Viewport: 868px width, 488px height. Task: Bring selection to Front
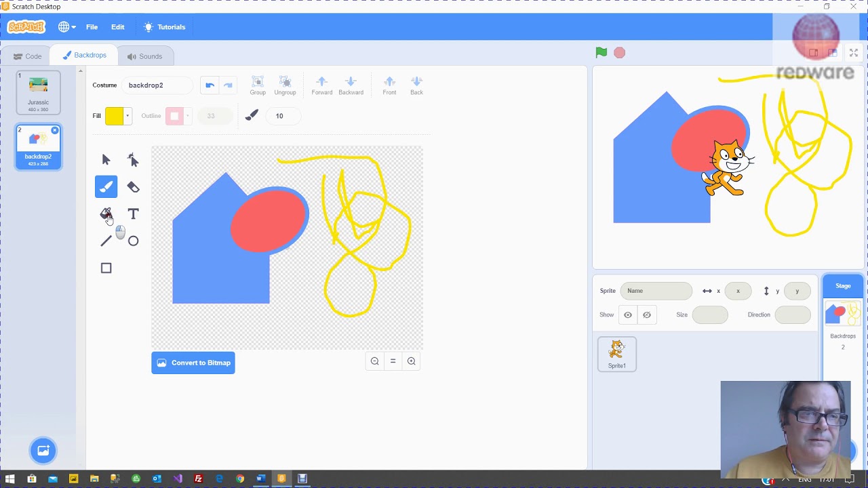tap(389, 85)
